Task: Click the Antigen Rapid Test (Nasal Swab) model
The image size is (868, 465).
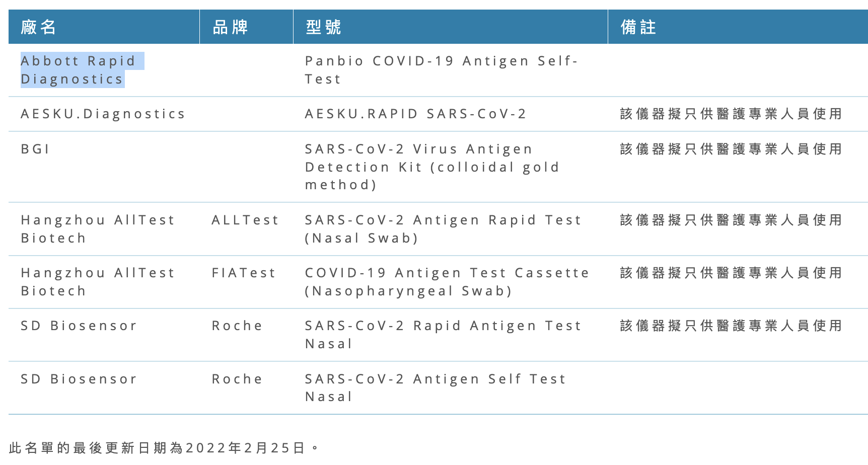Action: pyautogui.click(x=443, y=229)
